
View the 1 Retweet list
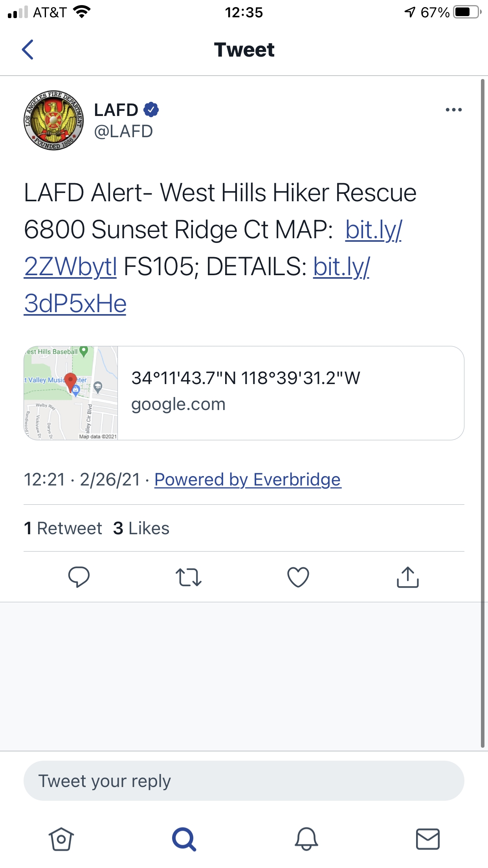point(63,528)
